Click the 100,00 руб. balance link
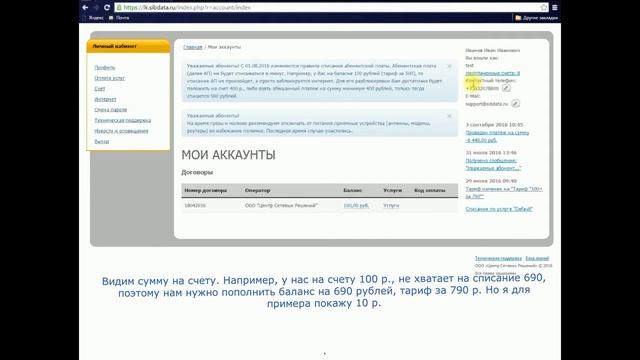 (x=356, y=206)
